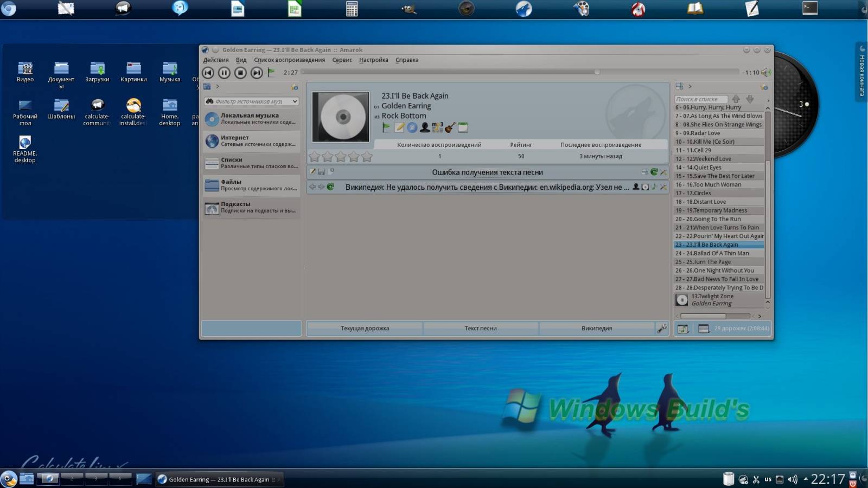Image resolution: width=868 pixels, height=488 pixels.
Task: Click the Previous track button in Amarok
Action: pos(208,73)
